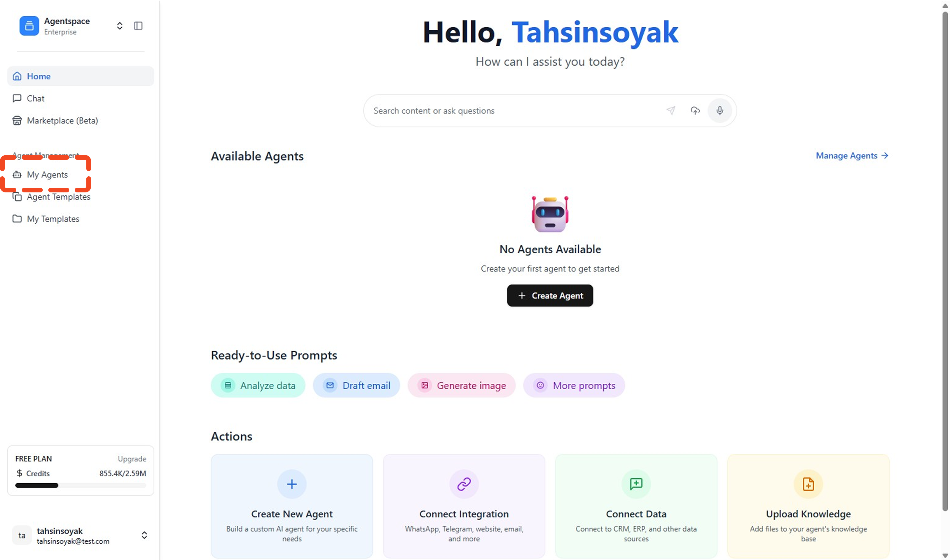Image resolution: width=950 pixels, height=560 pixels.
Task: Click the chat-plus icon on Connect Data card
Action: click(636, 484)
